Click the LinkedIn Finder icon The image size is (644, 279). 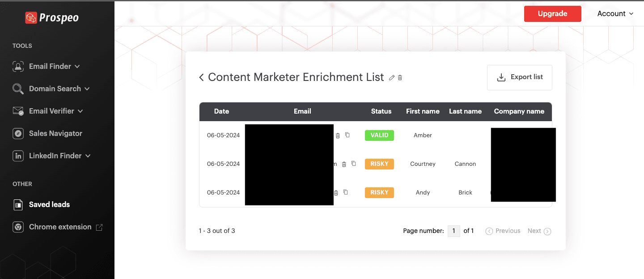pyautogui.click(x=18, y=156)
